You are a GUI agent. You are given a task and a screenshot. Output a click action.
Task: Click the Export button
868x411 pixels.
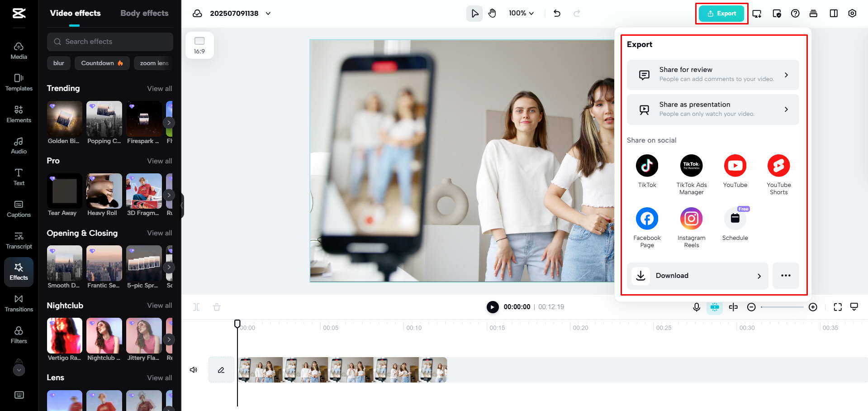(721, 13)
